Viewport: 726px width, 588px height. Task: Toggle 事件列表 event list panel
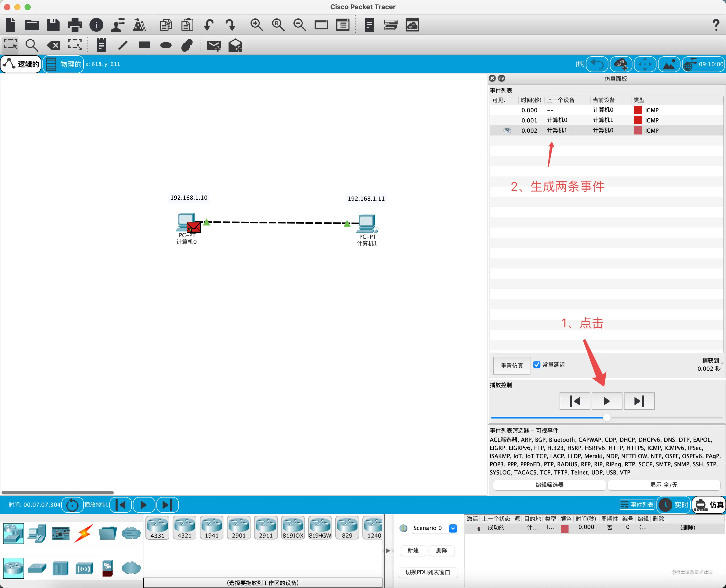click(x=637, y=505)
